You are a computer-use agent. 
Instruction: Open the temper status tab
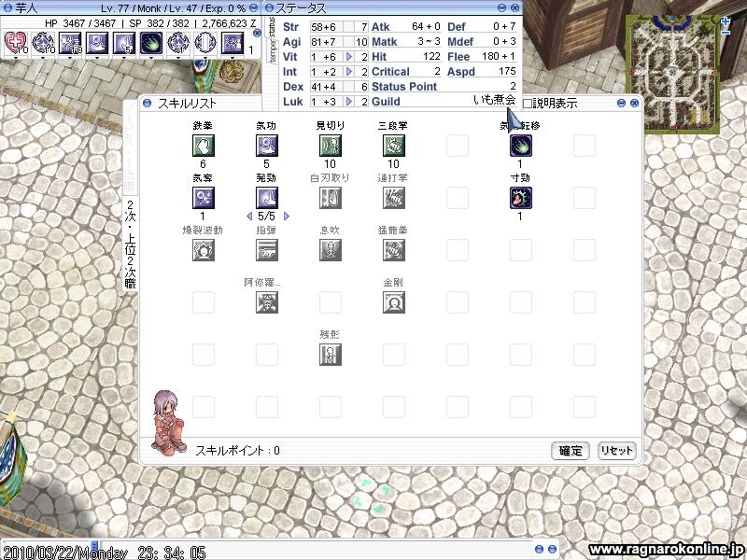(x=272, y=51)
